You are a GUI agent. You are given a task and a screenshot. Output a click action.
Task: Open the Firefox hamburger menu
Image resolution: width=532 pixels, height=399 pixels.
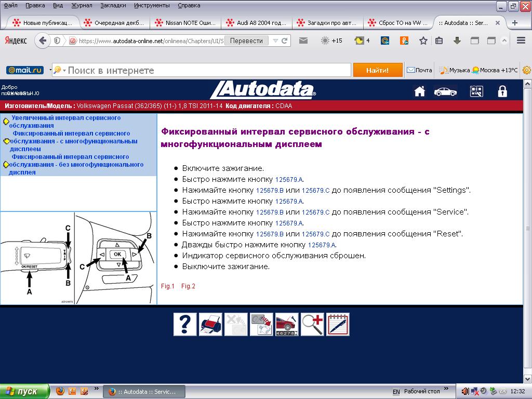[x=521, y=41]
